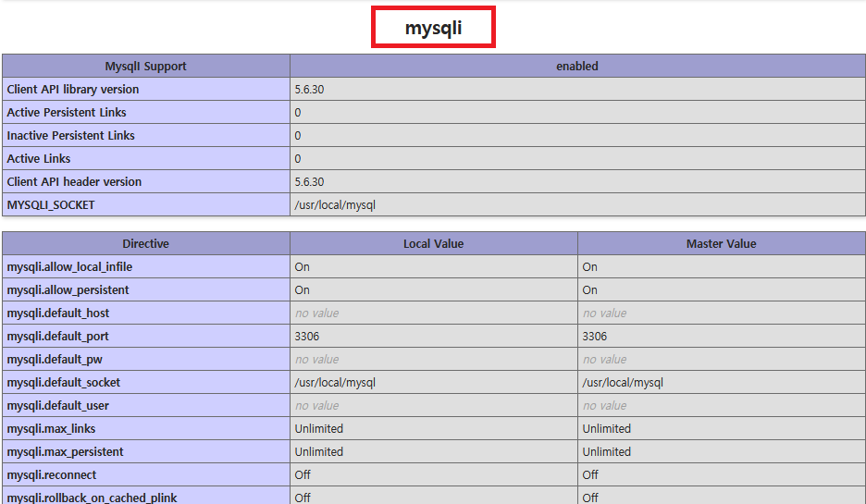Viewport: 866px width, 504px height.
Task: Click the mysqli.allow_persistent directive name
Action: click(68, 290)
